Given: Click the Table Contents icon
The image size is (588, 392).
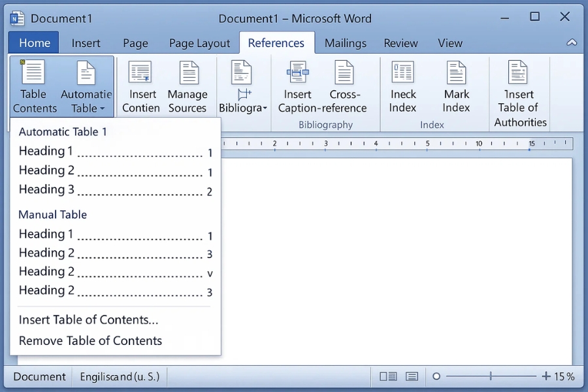Looking at the screenshot, I should point(34,85).
